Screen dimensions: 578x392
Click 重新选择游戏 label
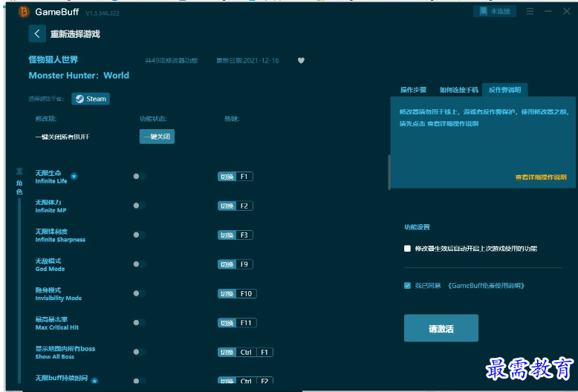point(75,34)
